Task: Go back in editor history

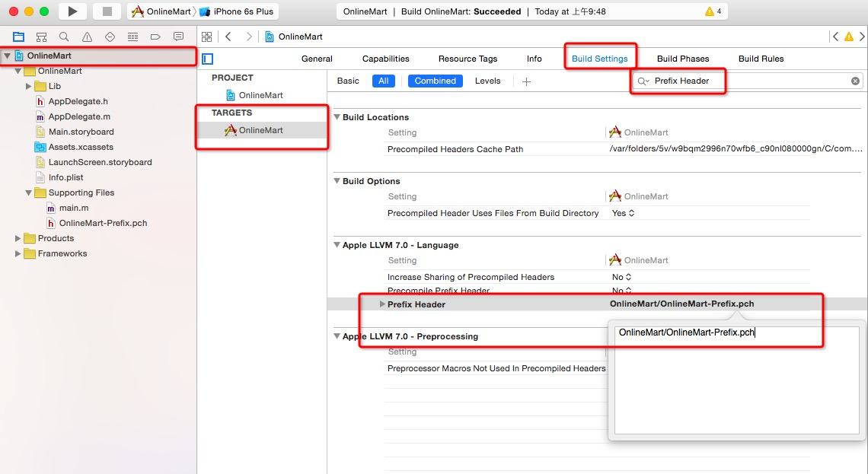Action: click(228, 37)
